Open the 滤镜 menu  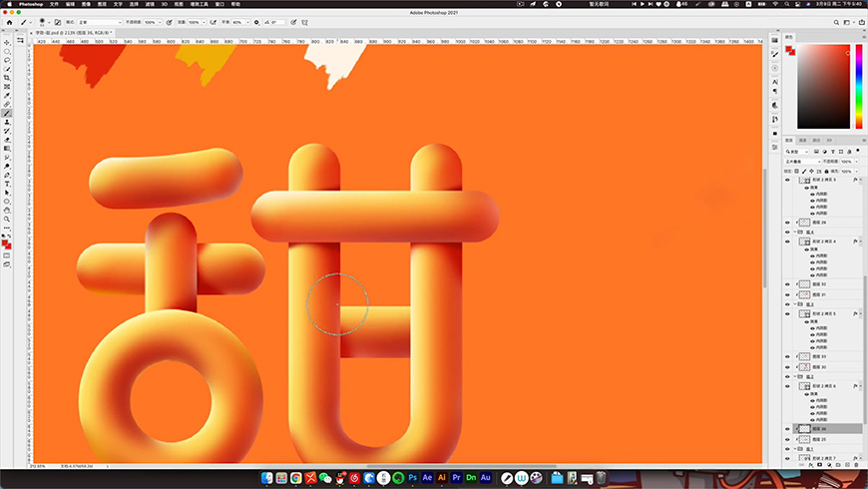(x=150, y=4)
